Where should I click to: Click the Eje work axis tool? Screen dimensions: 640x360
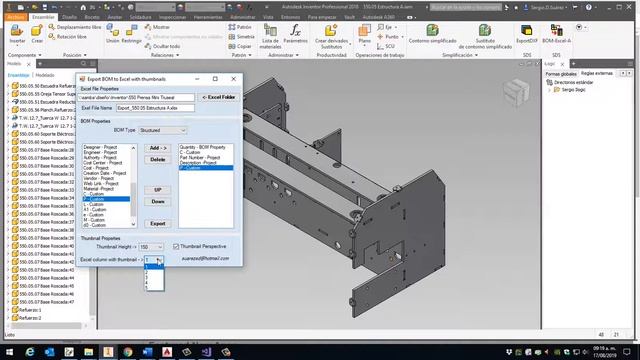coord(386,27)
